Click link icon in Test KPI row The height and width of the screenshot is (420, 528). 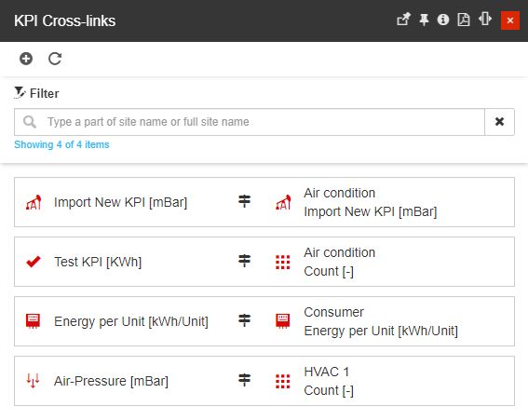pos(245,261)
